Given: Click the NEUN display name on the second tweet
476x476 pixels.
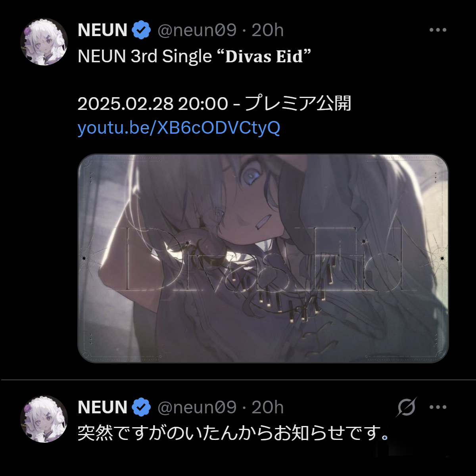Looking at the screenshot, I should 102,407.
